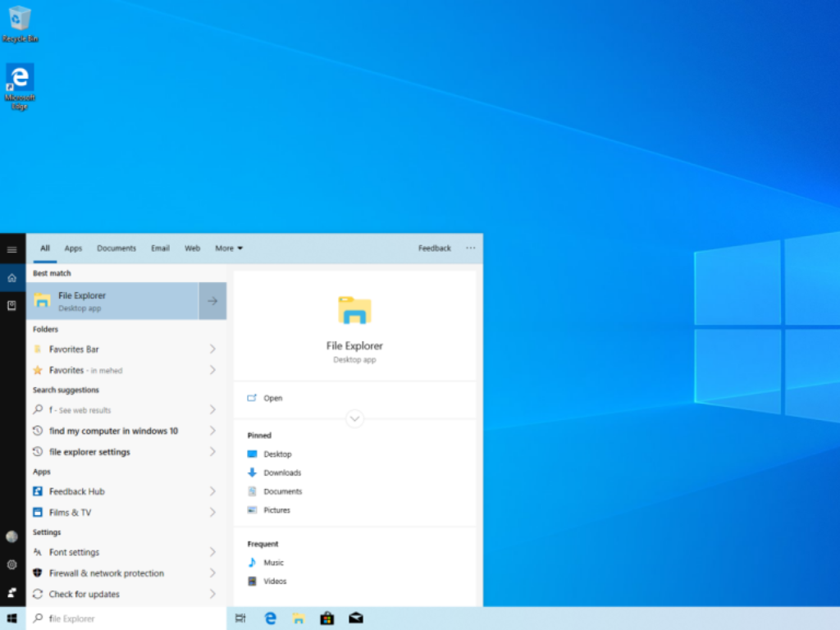
Task: Open the Settings gear in search sidebar
Action: [12, 564]
